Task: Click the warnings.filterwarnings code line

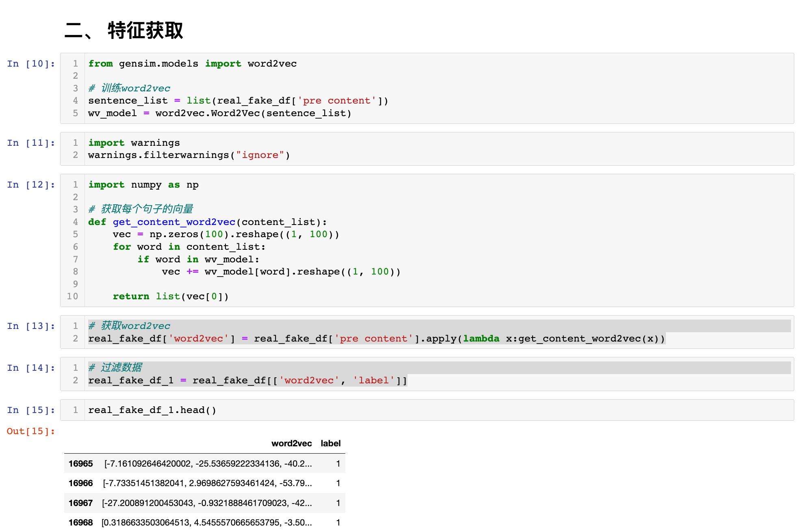Action: pyautogui.click(x=189, y=155)
